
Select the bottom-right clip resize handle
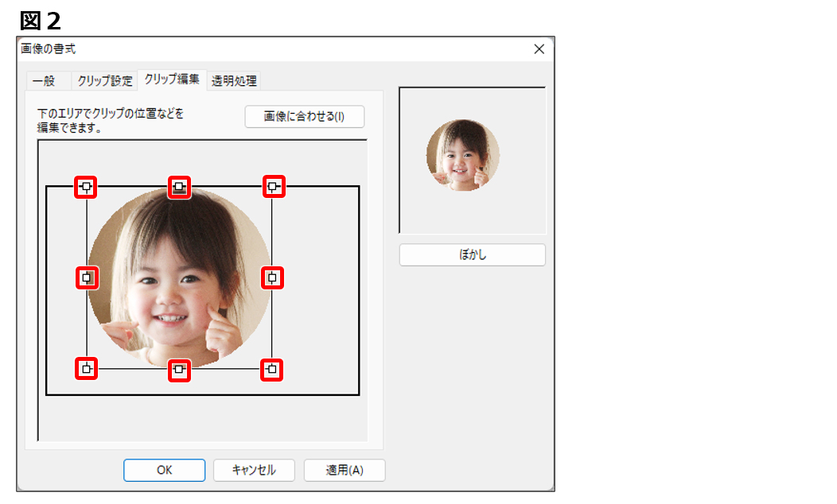(x=273, y=369)
